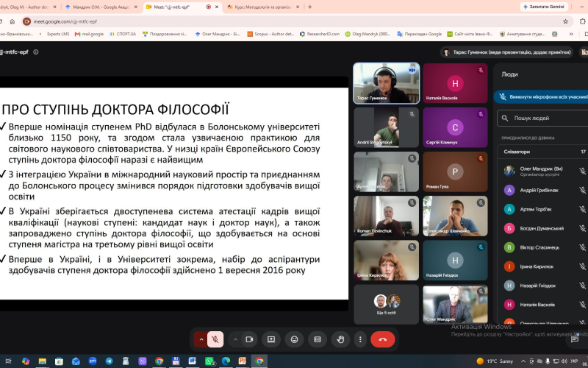Image resolution: width=588 pixels, height=368 pixels.
Task: Open a new browser tab
Action: 309,7
